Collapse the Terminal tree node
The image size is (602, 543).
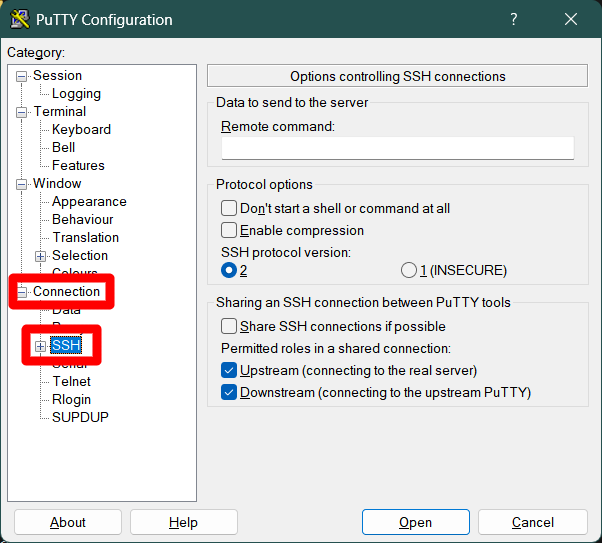(x=21, y=113)
